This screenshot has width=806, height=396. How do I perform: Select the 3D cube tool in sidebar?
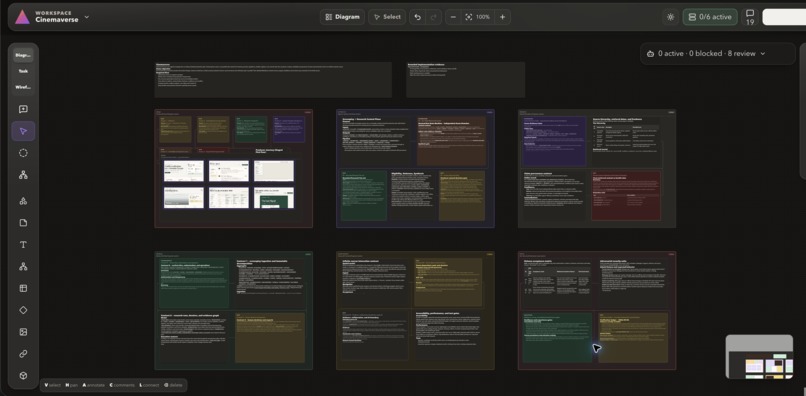23,375
